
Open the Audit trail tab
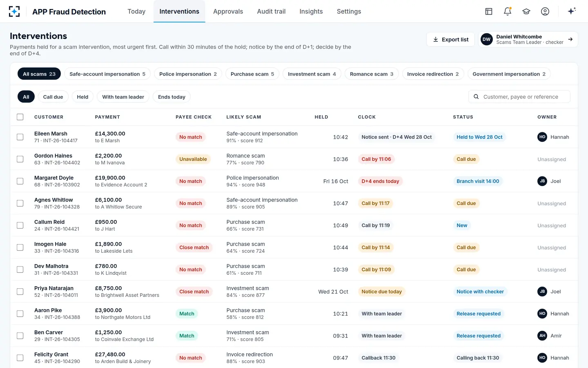271,11
